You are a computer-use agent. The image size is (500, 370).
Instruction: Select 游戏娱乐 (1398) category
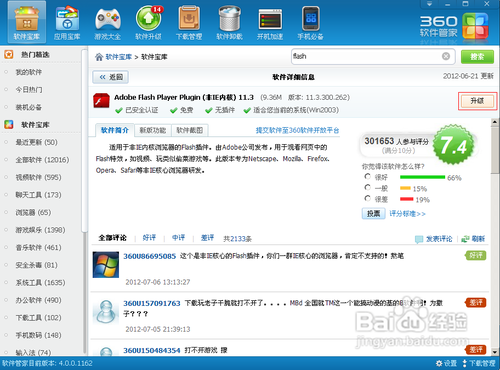coord(40,230)
